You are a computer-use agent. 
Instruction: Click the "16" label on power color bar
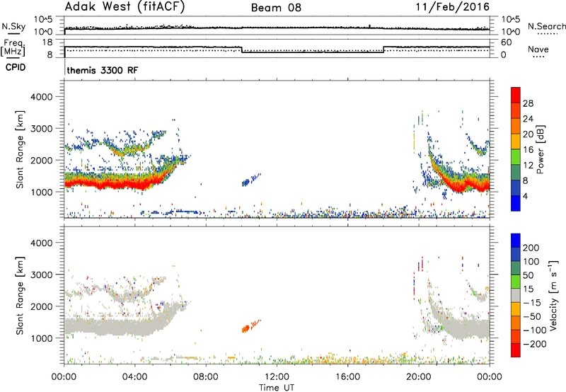(x=528, y=150)
